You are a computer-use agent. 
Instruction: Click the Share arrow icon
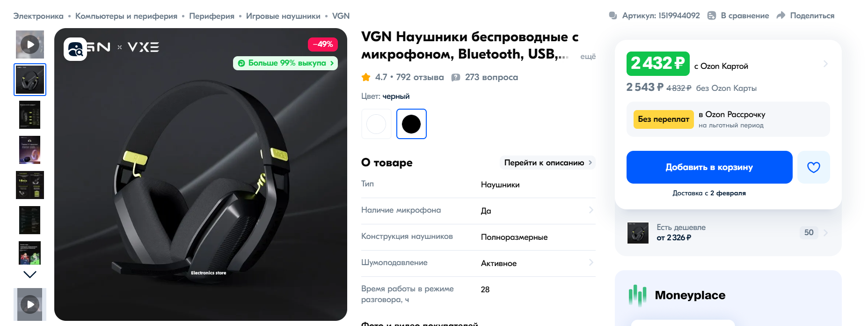(x=780, y=15)
